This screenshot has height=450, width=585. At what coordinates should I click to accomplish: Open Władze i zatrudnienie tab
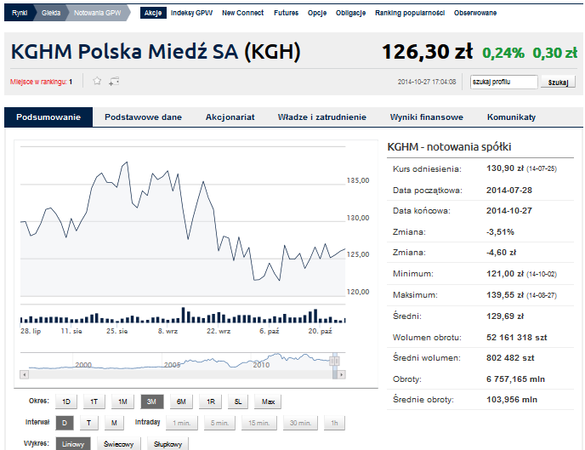coord(322,117)
